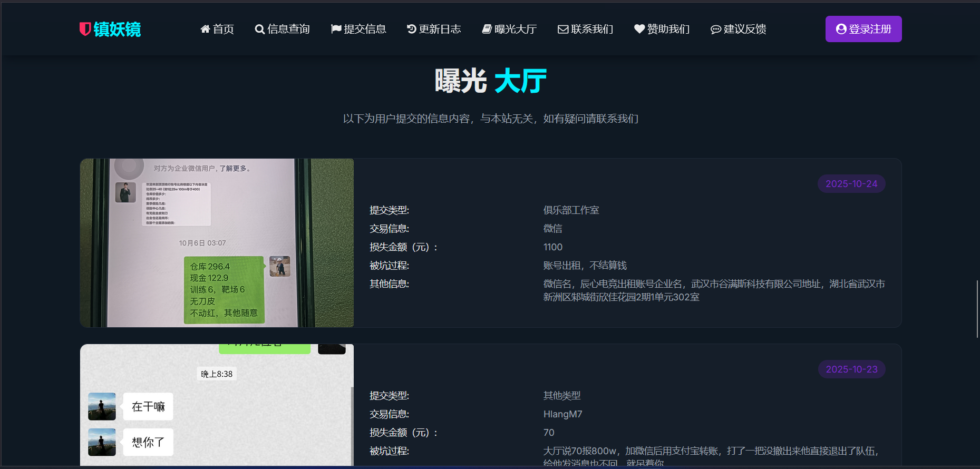The height and width of the screenshot is (469, 980).
Task: Click the notice 以下为用户提交的信息内容
Action: 490,119
